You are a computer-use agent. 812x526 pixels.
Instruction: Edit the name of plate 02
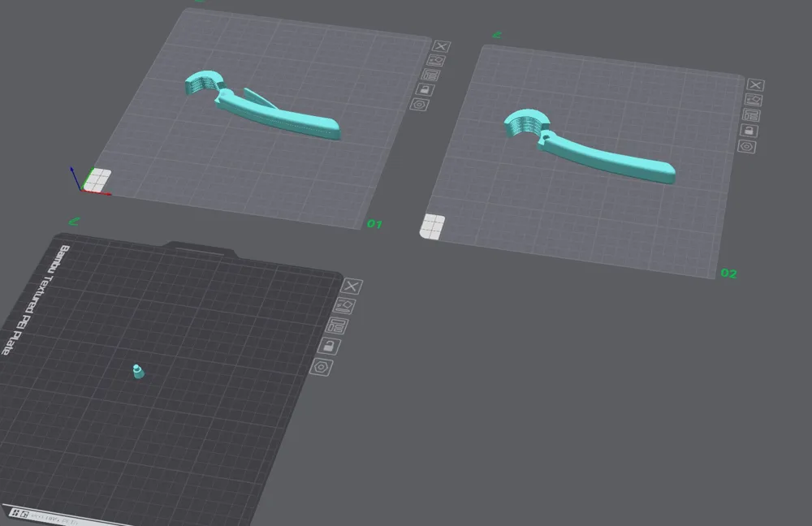click(497, 35)
